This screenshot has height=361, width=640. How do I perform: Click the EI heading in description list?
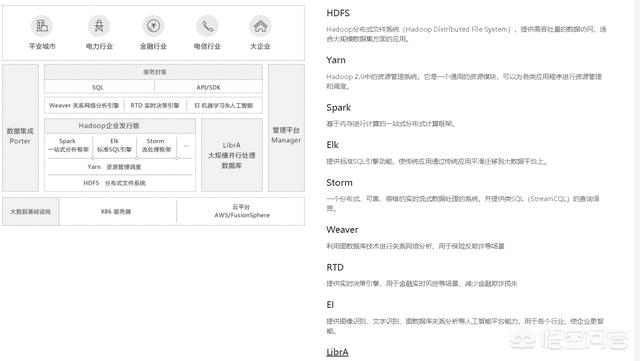330,305
